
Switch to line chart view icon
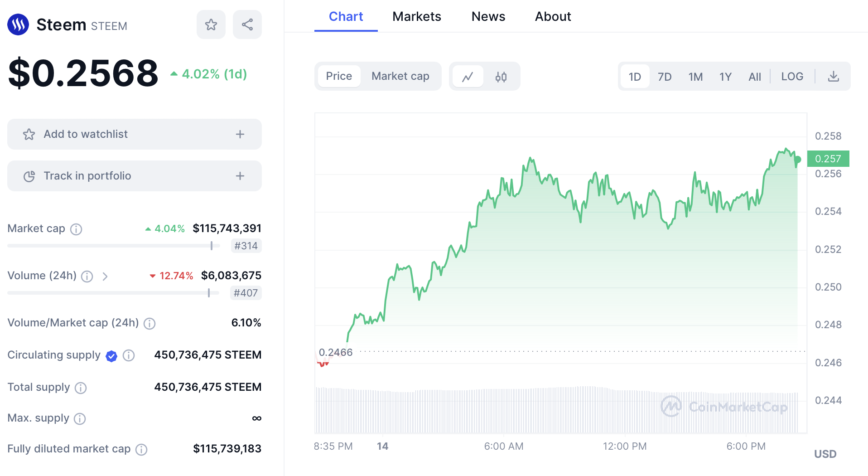click(x=468, y=77)
